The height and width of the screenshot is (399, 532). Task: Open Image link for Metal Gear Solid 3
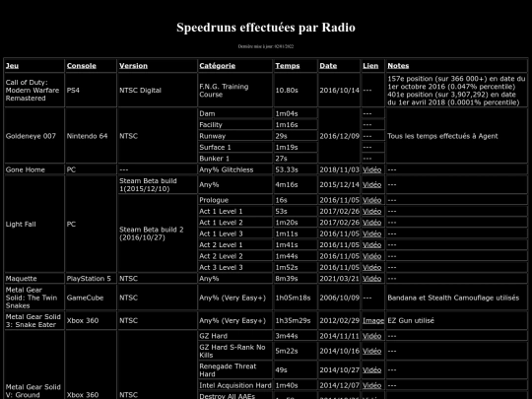click(373, 320)
